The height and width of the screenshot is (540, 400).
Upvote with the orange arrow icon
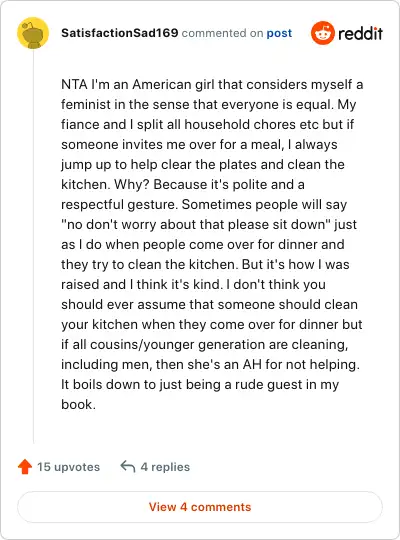[x=25, y=467]
